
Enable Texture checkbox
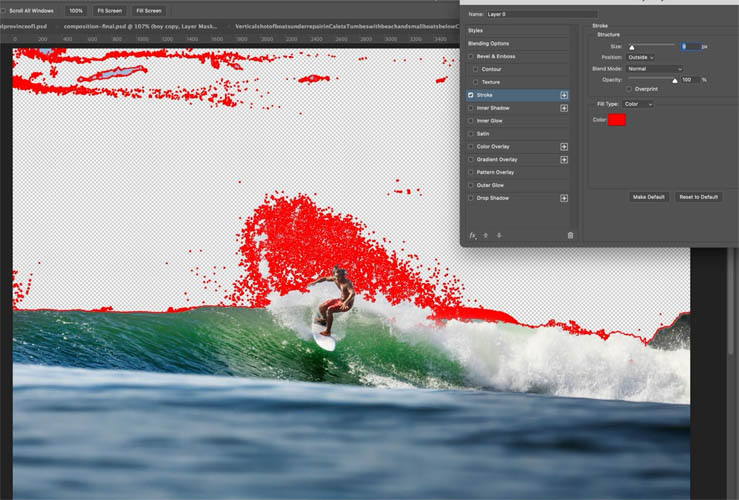[x=475, y=82]
